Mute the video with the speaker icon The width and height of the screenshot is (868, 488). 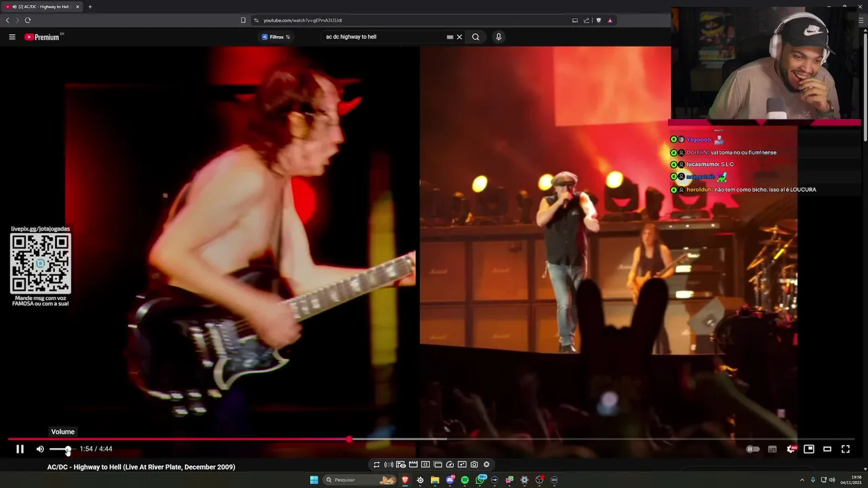[x=40, y=449]
